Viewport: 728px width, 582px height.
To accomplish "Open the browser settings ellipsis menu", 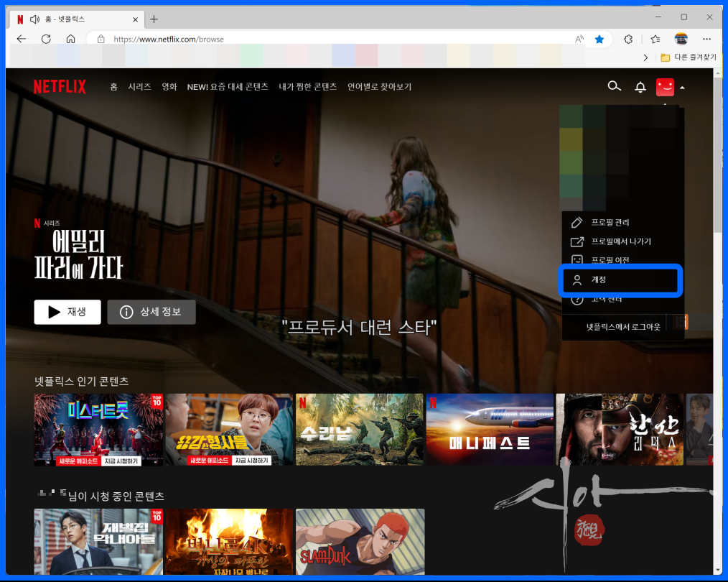I will tap(706, 40).
